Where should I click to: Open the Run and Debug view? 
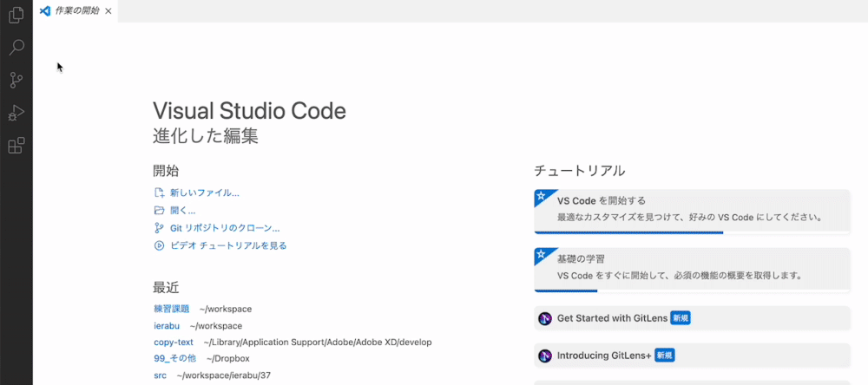coord(16,114)
